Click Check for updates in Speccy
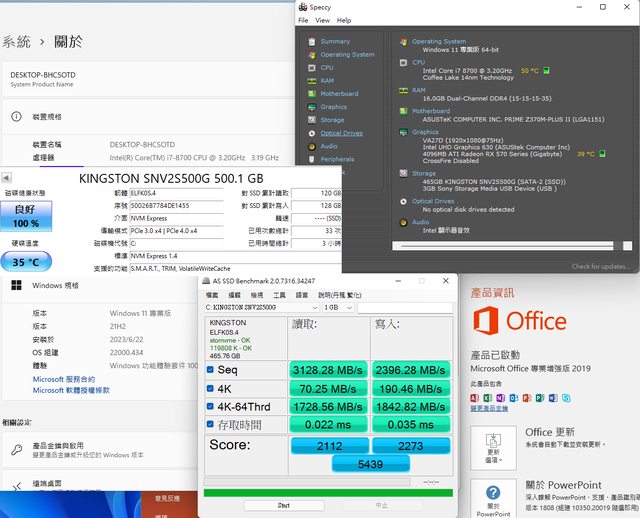 [600, 266]
